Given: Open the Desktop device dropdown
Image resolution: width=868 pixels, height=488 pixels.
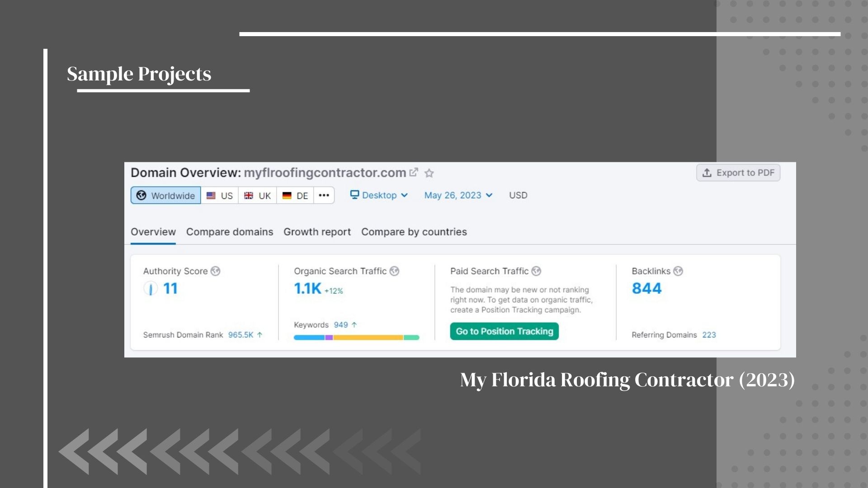Looking at the screenshot, I should coord(379,195).
